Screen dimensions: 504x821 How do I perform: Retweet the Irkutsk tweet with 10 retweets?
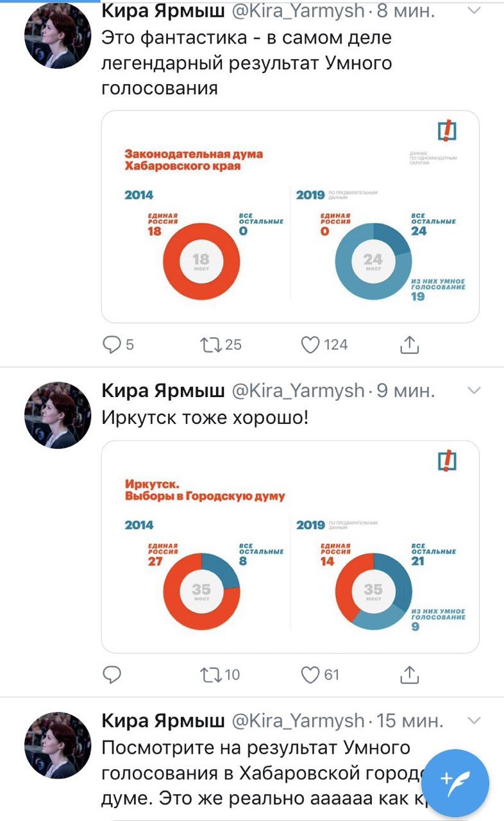[x=210, y=674]
